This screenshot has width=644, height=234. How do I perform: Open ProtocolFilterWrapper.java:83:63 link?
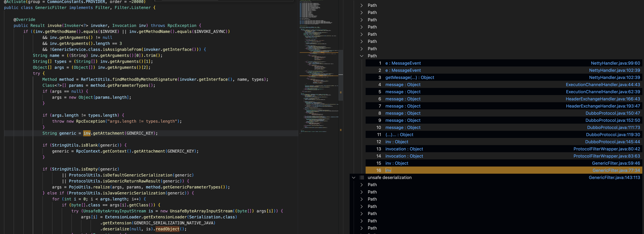coord(607,156)
